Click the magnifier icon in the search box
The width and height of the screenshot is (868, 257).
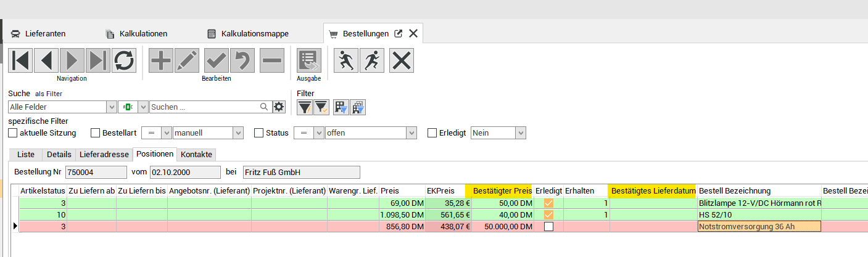(x=265, y=107)
